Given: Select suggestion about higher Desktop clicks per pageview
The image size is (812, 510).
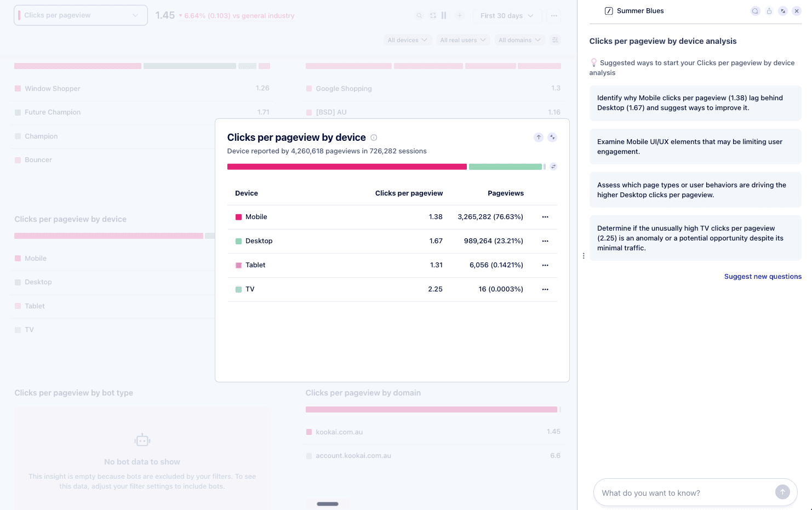Looking at the screenshot, I should (x=695, y=190).
